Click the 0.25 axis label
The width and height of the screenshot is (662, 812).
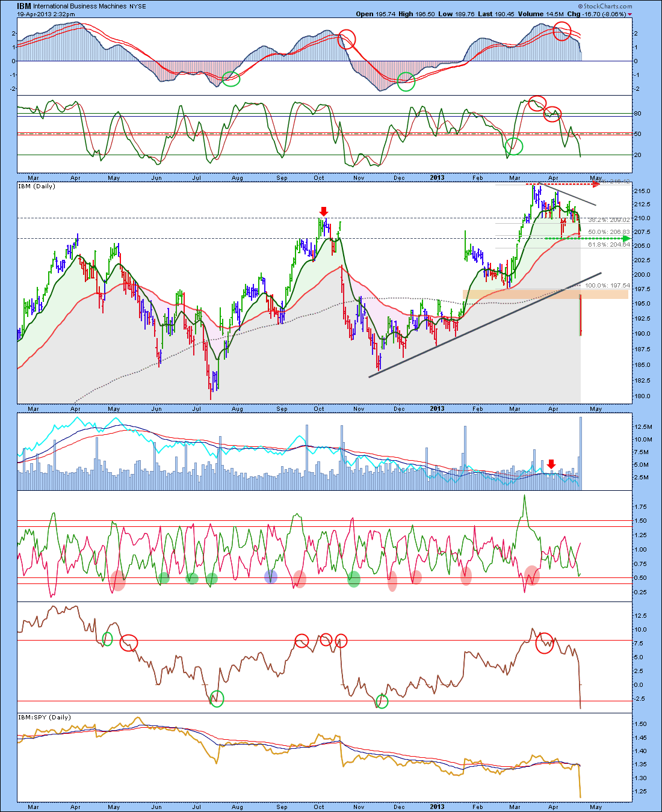(x=640, y=592)
